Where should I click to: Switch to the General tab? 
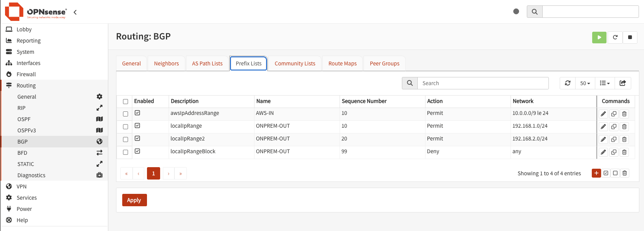132,63
